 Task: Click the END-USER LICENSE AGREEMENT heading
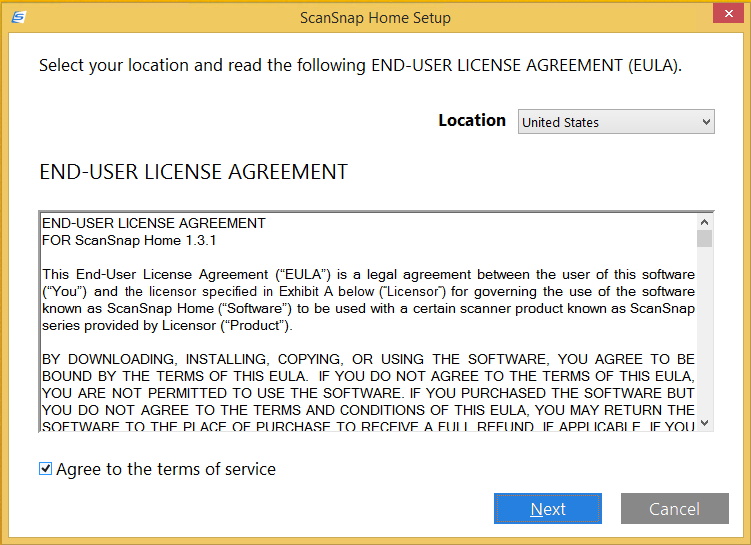(193, 172)
